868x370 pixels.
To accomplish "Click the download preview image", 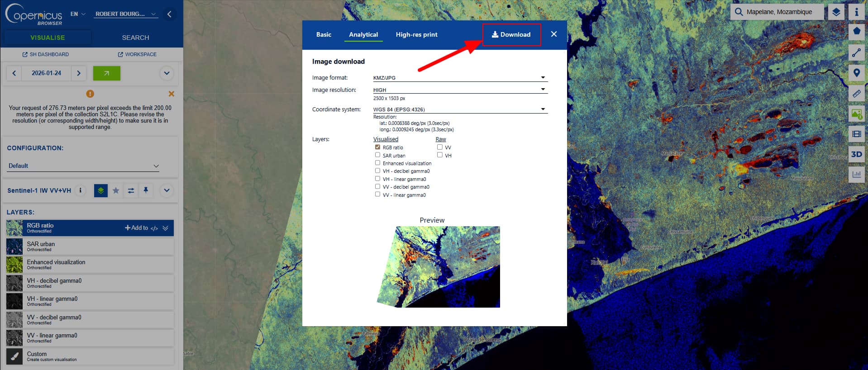I will tap(438, 267).
